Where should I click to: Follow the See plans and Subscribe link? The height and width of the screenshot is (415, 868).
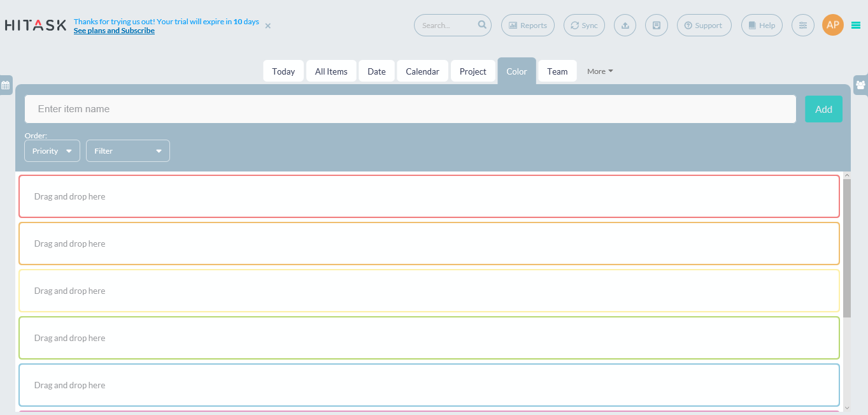114,31
